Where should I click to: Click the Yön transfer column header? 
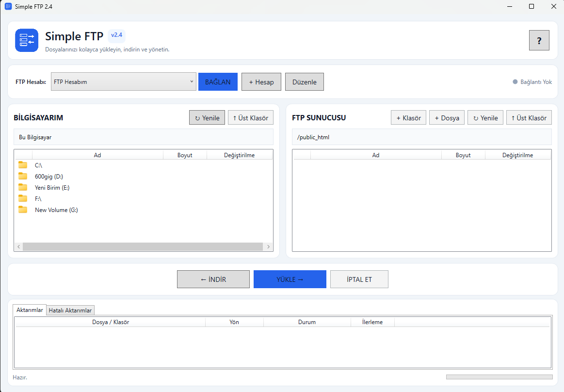[234, 322]
